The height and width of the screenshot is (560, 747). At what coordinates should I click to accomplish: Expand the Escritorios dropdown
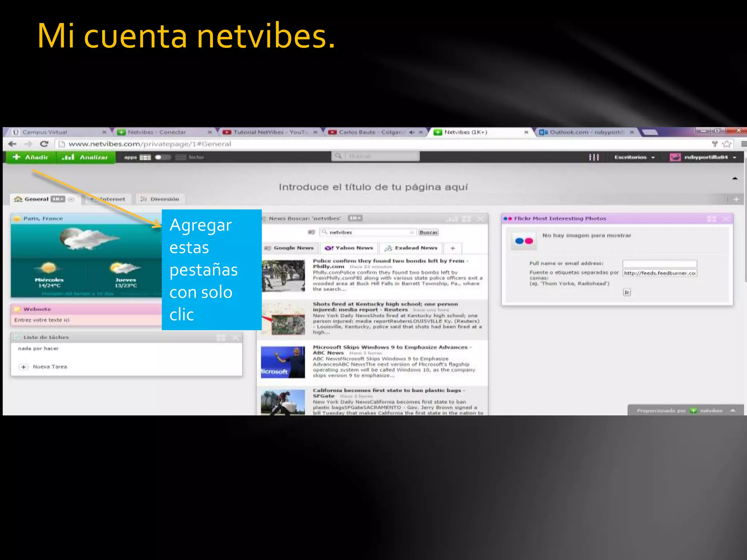click(635, 157)
